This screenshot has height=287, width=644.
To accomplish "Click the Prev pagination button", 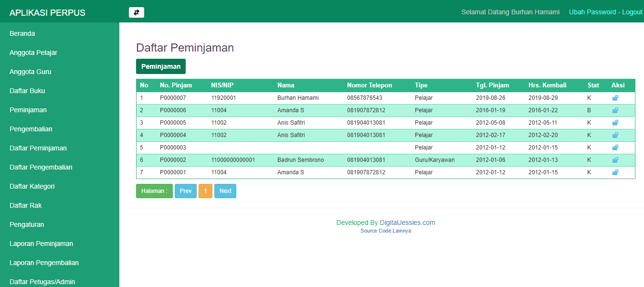I will point(185,191).
